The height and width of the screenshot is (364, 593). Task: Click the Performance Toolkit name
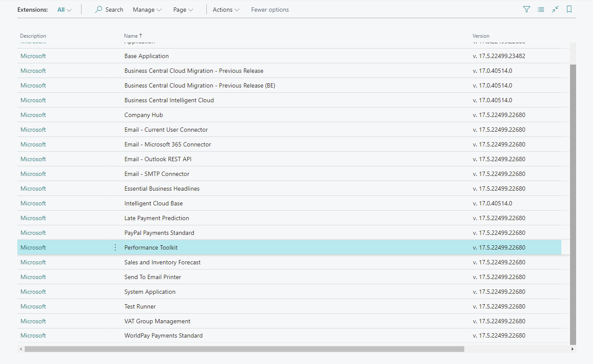click(151, 247)
